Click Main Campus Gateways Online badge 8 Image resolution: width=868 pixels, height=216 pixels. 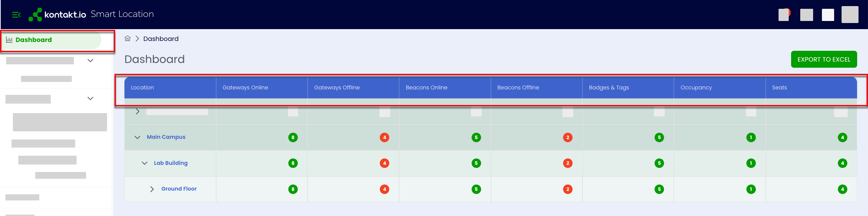coord(293,137)
